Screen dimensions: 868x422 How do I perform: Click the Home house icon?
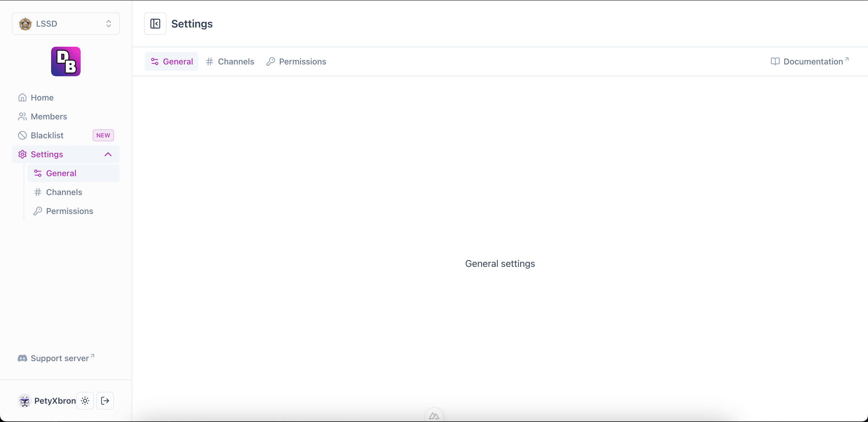click(x=22, y=98)
